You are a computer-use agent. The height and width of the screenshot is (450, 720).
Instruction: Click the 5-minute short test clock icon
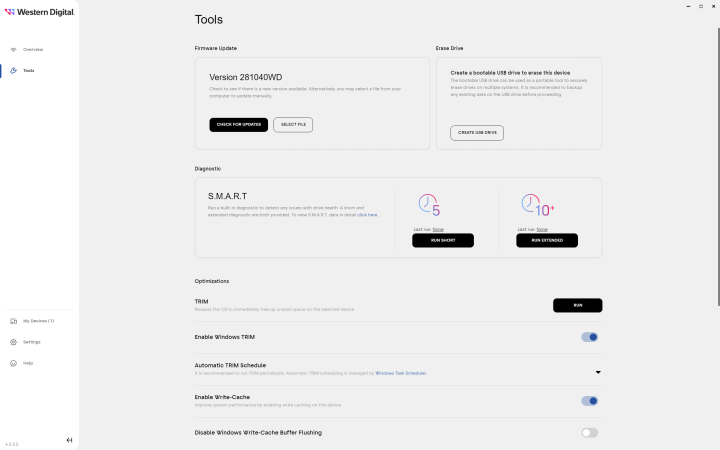tap(430, 206)
